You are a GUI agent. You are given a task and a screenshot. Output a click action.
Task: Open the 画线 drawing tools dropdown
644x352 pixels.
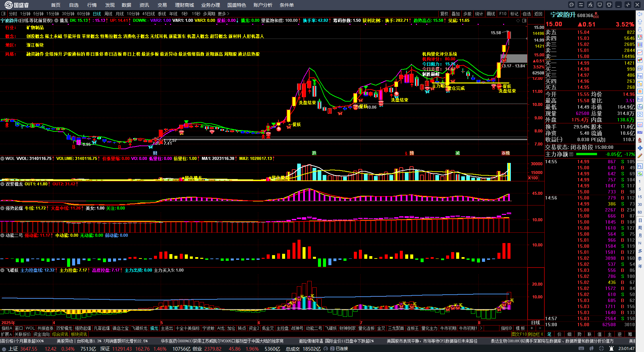(491, 14)
